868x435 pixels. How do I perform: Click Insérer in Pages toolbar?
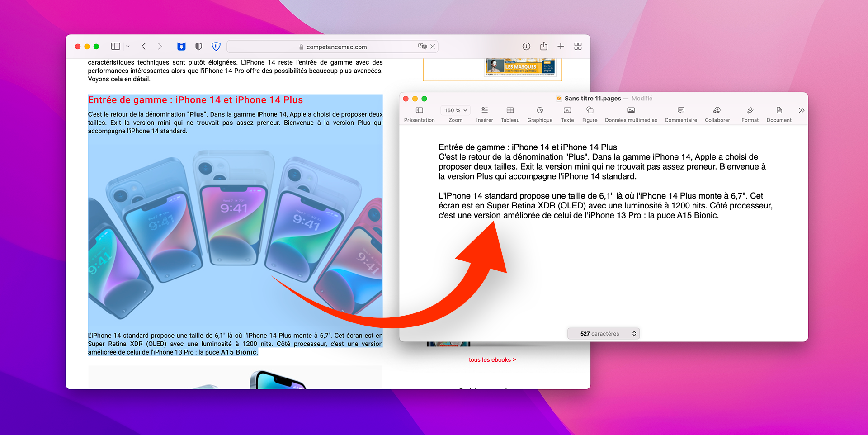pos(485,115)
